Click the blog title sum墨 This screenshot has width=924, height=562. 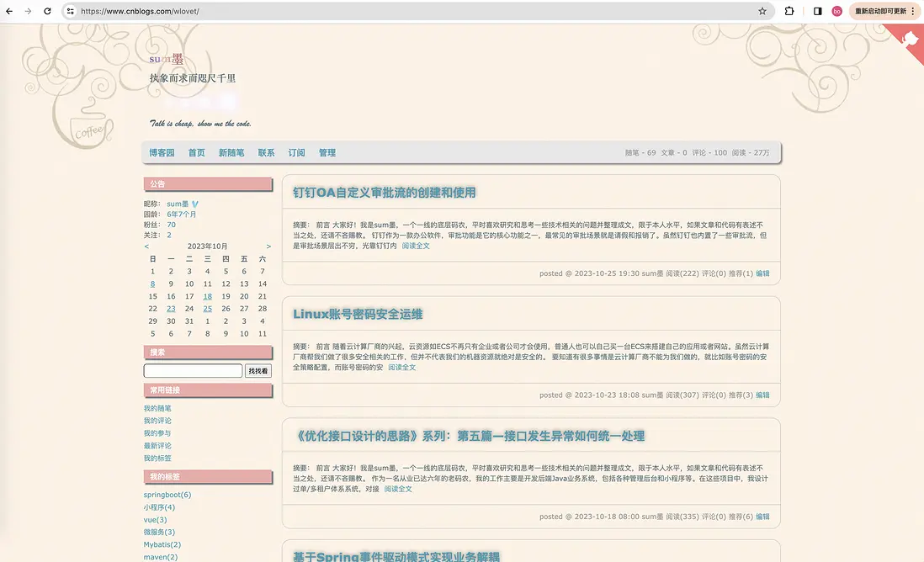166,59
